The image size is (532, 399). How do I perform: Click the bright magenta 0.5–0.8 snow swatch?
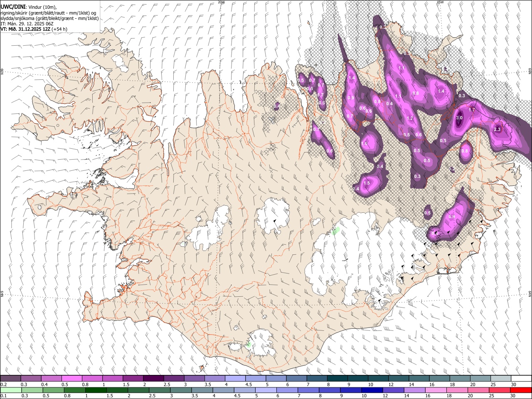71,379
